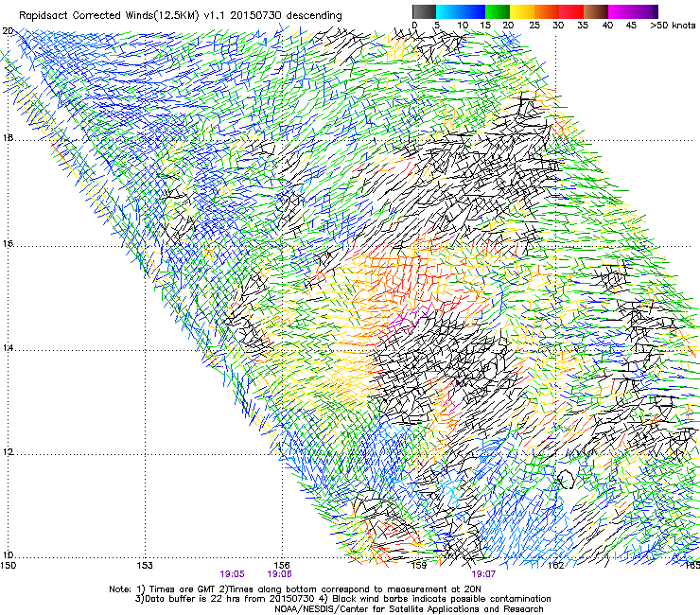Click latitude label 14 on left axis
Screen dimensions: 700x615
pyautogui.click(x=8, y=347)
